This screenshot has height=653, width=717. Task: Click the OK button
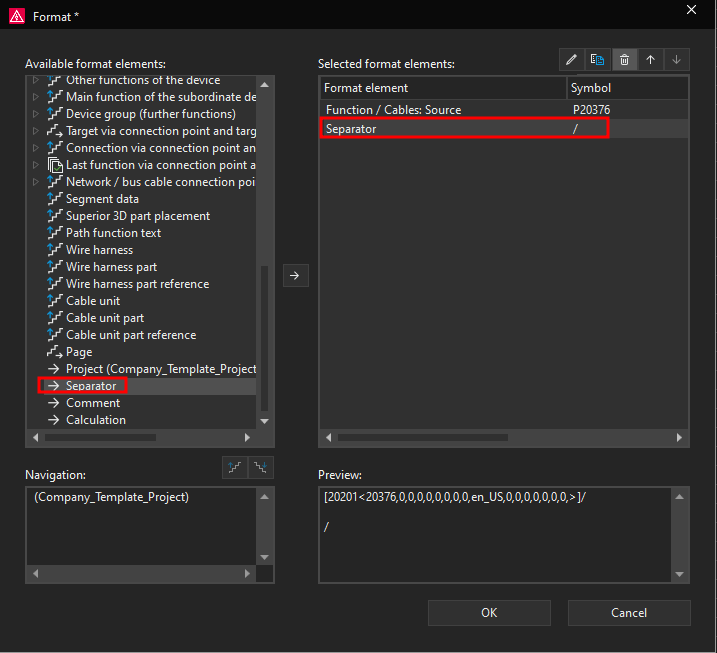point(489,613)
